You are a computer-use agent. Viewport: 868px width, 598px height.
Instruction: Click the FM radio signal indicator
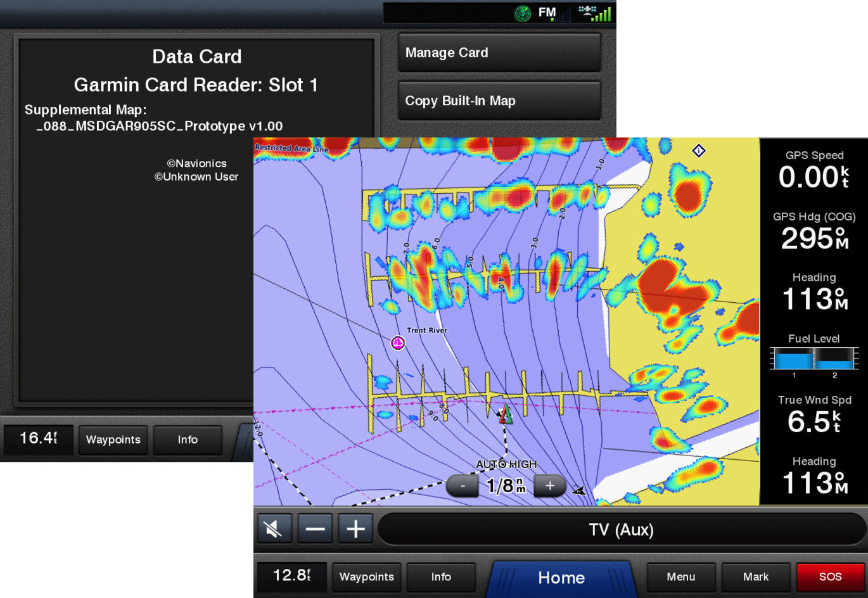(x=554, y=13)
